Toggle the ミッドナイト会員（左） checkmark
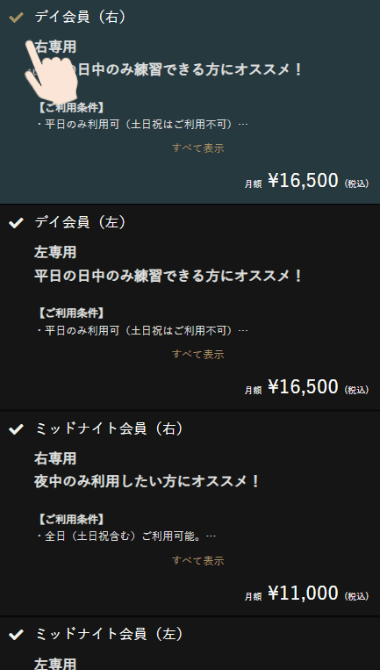 click(x=16, y=635)
